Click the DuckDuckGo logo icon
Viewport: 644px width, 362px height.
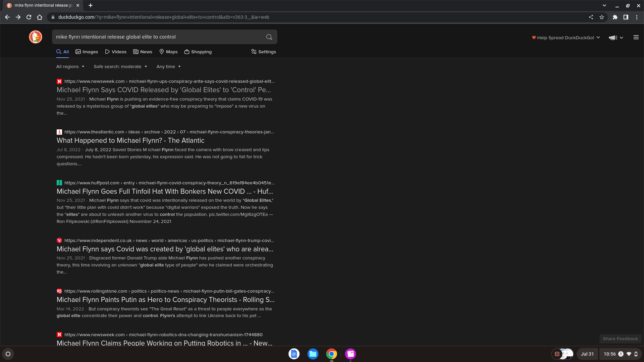click(36, 37)
